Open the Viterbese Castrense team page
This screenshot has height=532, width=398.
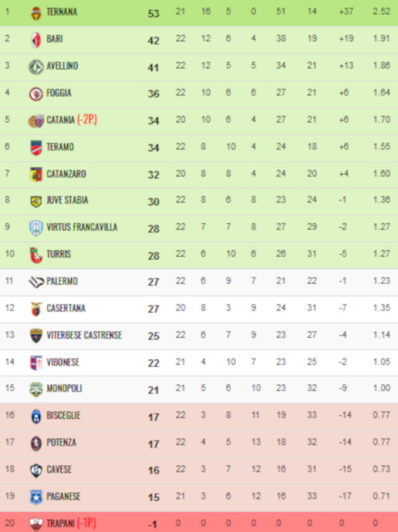pos(84,336)
